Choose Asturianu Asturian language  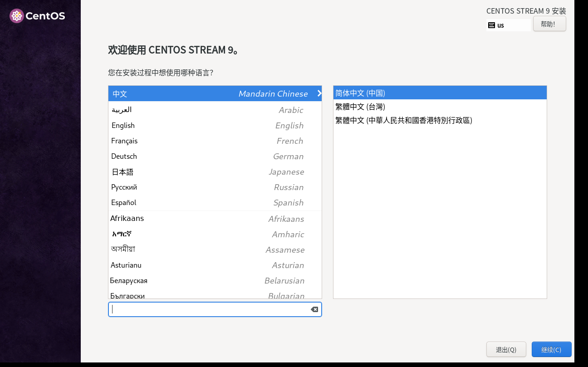coord(215,265)
